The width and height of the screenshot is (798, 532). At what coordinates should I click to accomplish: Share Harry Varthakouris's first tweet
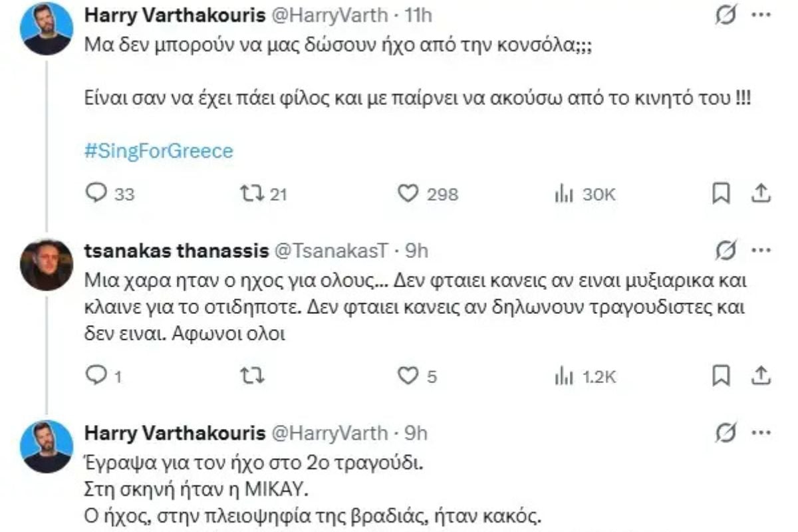[x=762, y=194]
